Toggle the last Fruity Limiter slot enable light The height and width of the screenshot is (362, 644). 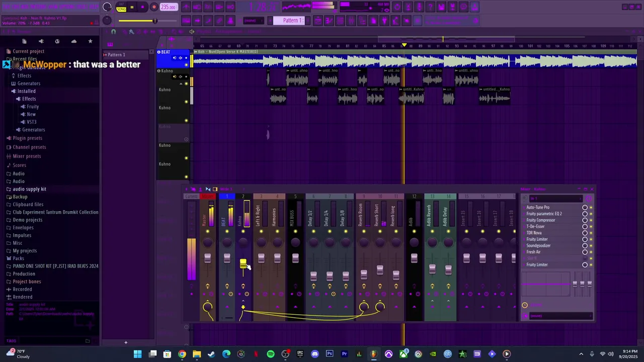coord(591,265)
